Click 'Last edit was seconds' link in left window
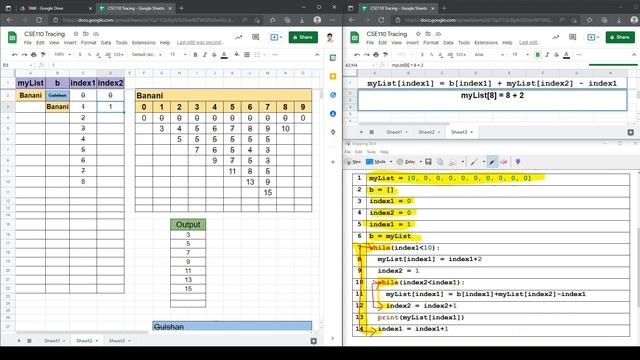 (x=200, y=42)
